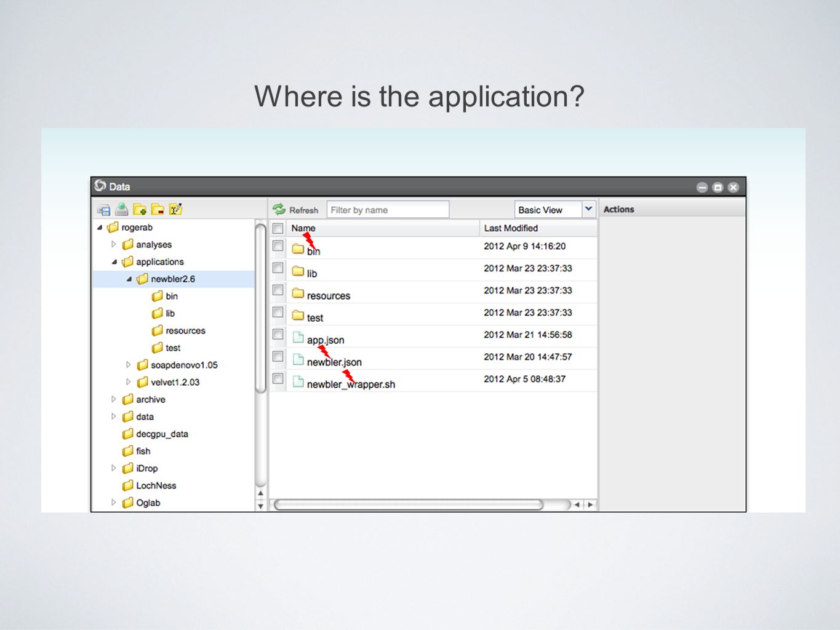840x630 pixels.
Task: Click the analyses folder icon in the tree
Action: tap(127, 245)
